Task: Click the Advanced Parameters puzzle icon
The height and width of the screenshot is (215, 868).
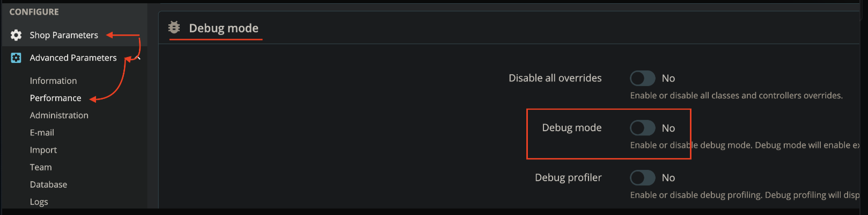Action: [x=16, y=58]
